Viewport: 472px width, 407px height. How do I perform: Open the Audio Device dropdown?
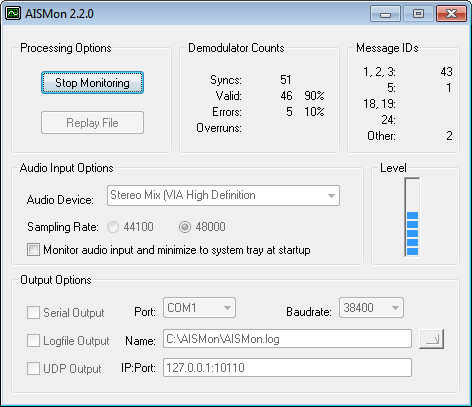[x=223, y=196]
